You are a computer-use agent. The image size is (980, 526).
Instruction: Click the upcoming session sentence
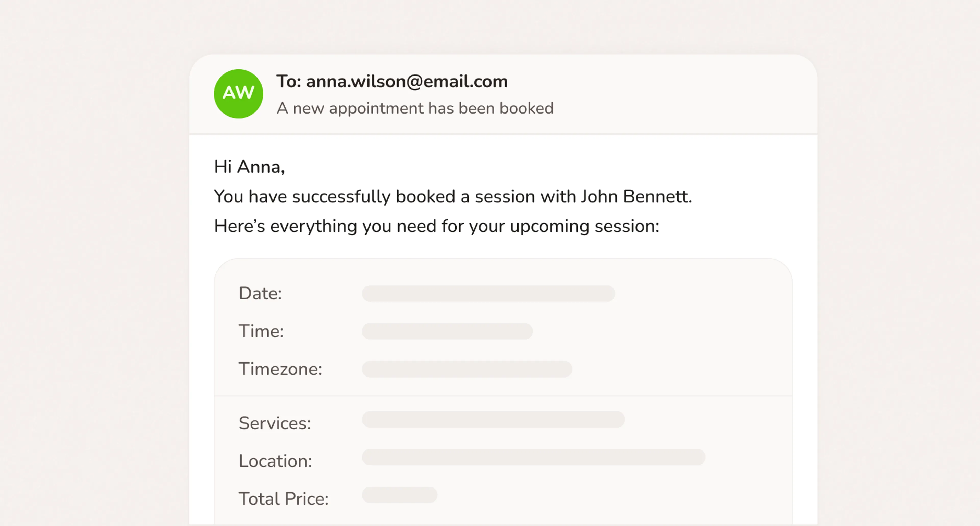[436, 226]
